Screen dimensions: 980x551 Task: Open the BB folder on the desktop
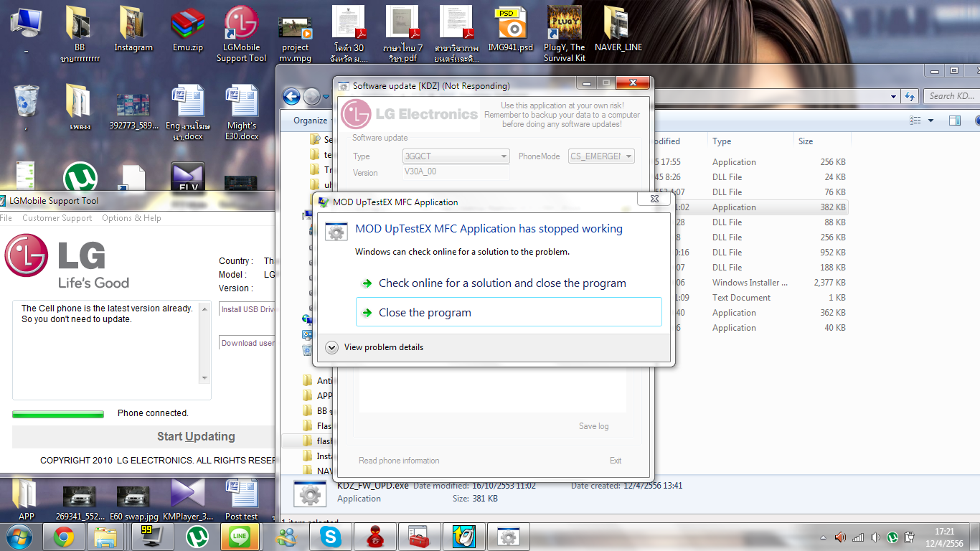tap(80, 34)
